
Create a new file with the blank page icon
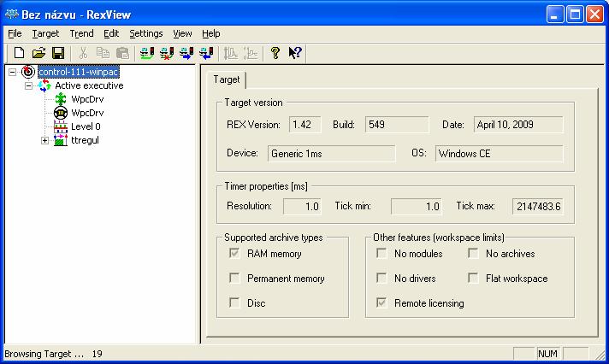coord(19,53)
